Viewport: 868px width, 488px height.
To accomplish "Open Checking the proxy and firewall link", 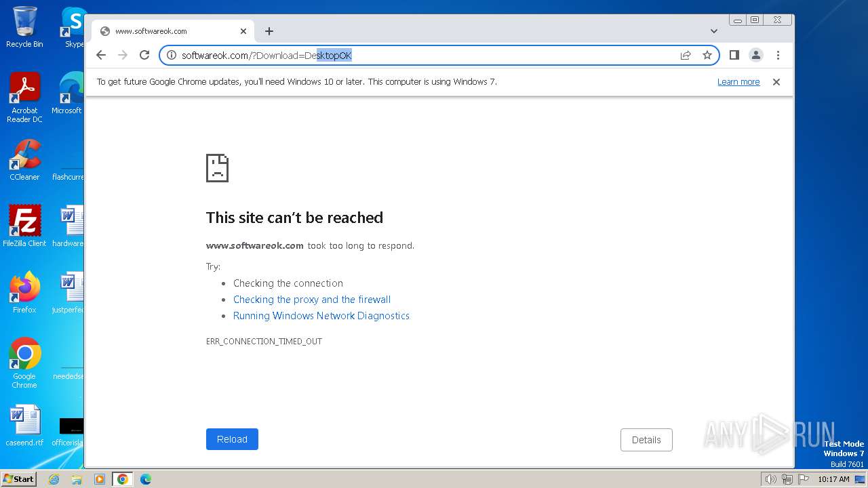I will 312,300.
